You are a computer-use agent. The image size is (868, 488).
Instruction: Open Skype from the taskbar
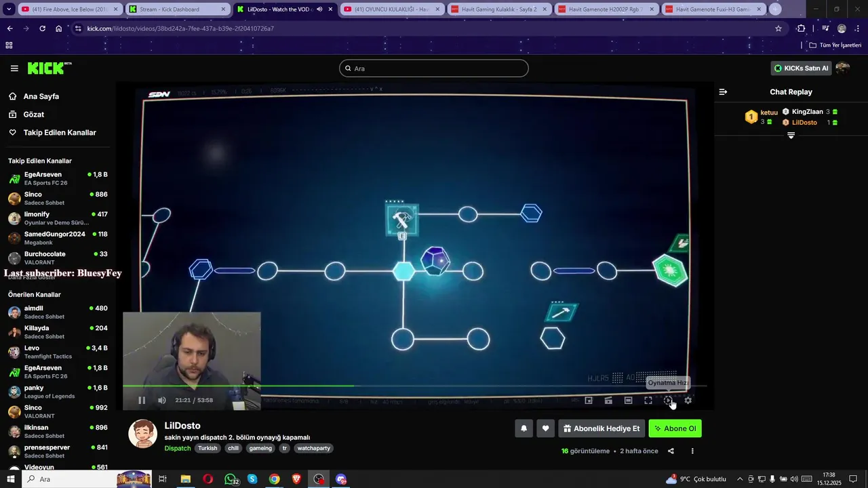(x=252, y=479)
